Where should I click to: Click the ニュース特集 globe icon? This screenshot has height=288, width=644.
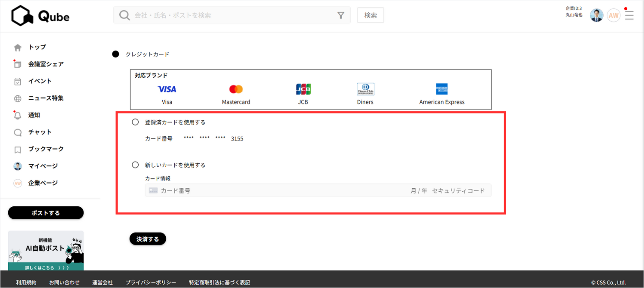tap(18, 98)
